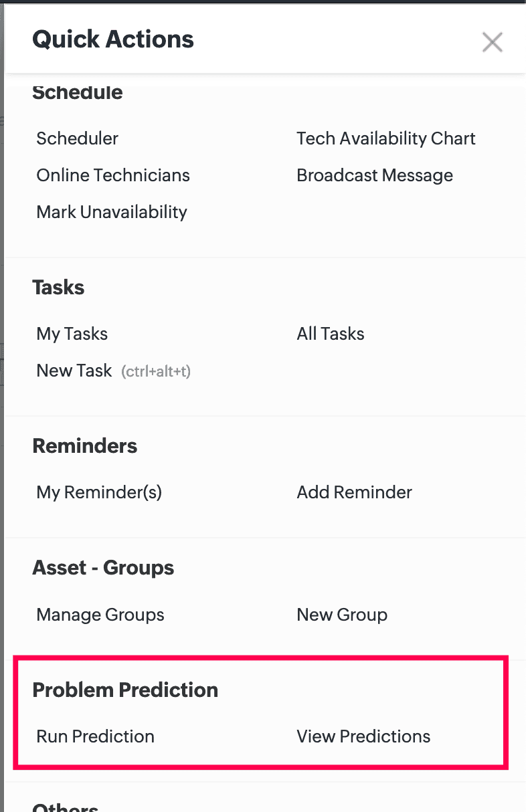Create a New Task
The width and height of the screenshot is (526, 812).
tap(74, 371)
